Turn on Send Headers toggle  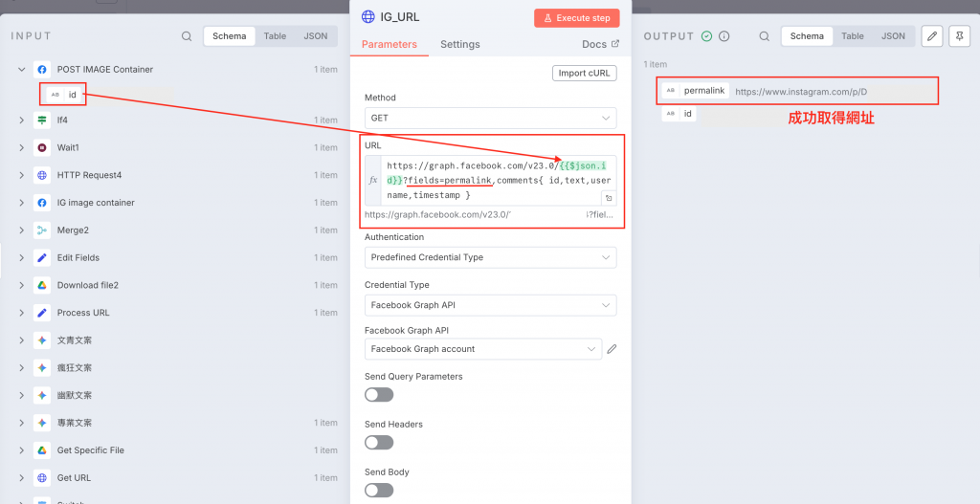coord(379,442)
